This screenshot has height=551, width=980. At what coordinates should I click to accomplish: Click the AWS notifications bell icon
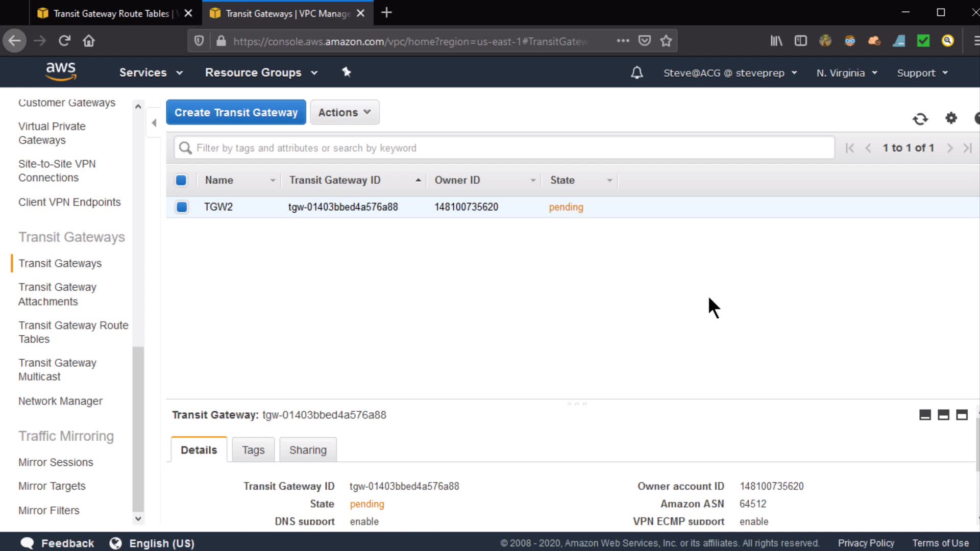[x=636, y=73]
